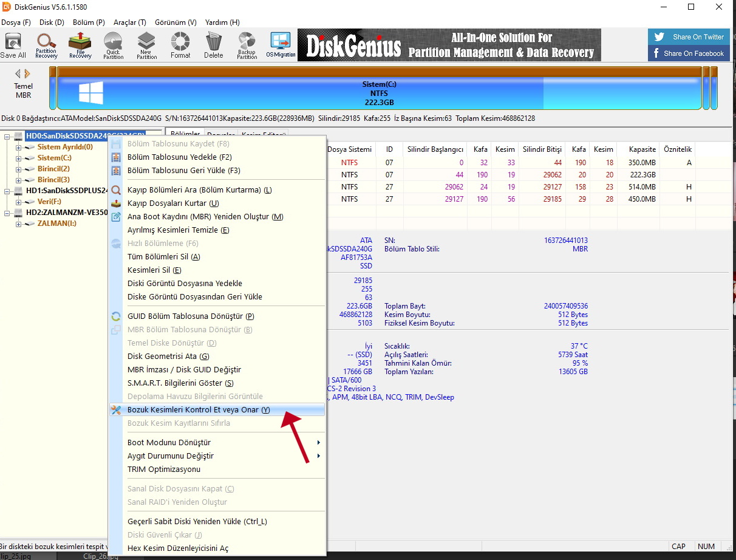Choose Diski Görüntü Dosyasına Yedekle
The image size is (736, 560).
click(x=217, y=284)
